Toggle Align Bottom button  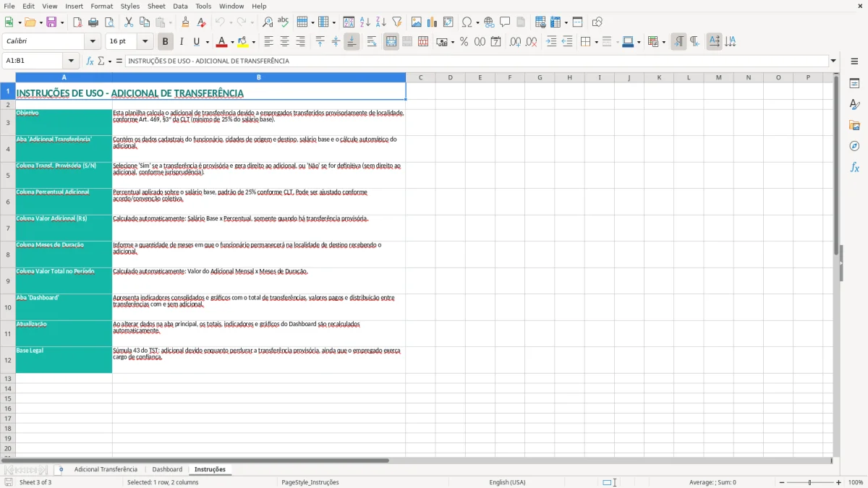tap(352, 42)
